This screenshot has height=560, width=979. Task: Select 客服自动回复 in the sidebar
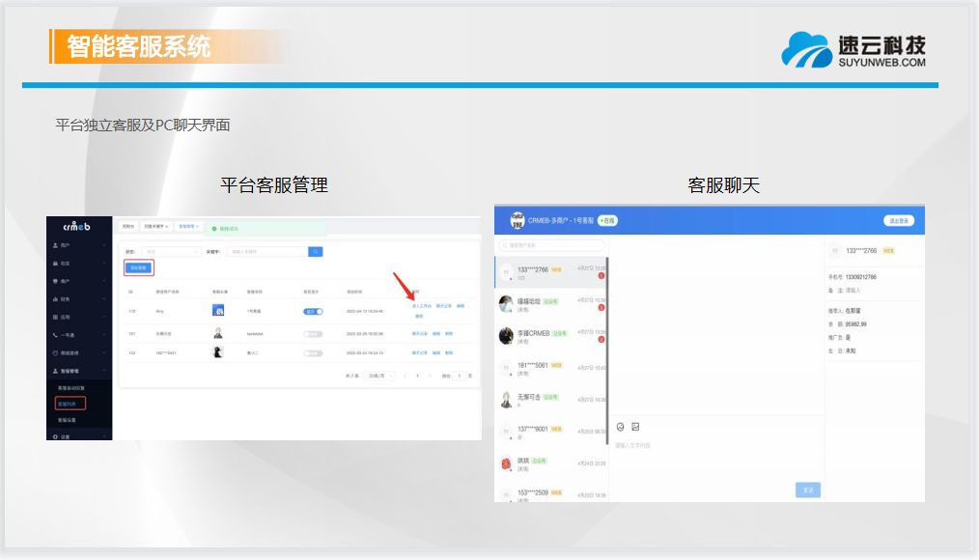pyautogui.click(x=72, y=386)
